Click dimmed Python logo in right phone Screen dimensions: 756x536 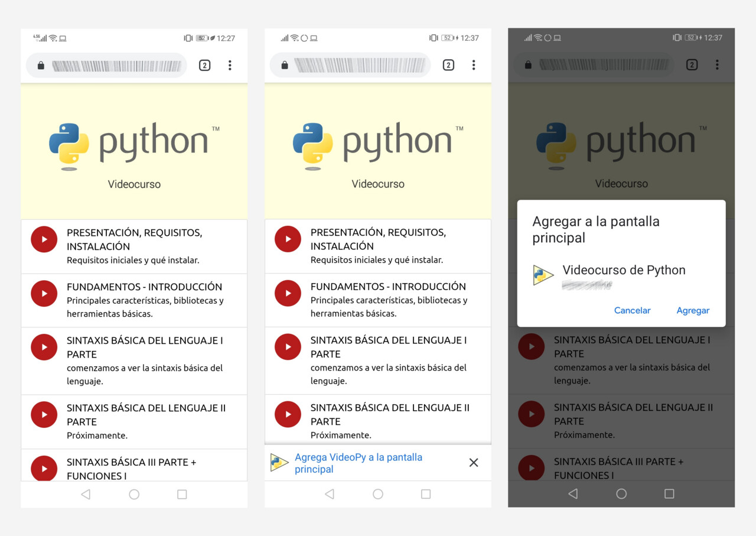pos(621,146)
